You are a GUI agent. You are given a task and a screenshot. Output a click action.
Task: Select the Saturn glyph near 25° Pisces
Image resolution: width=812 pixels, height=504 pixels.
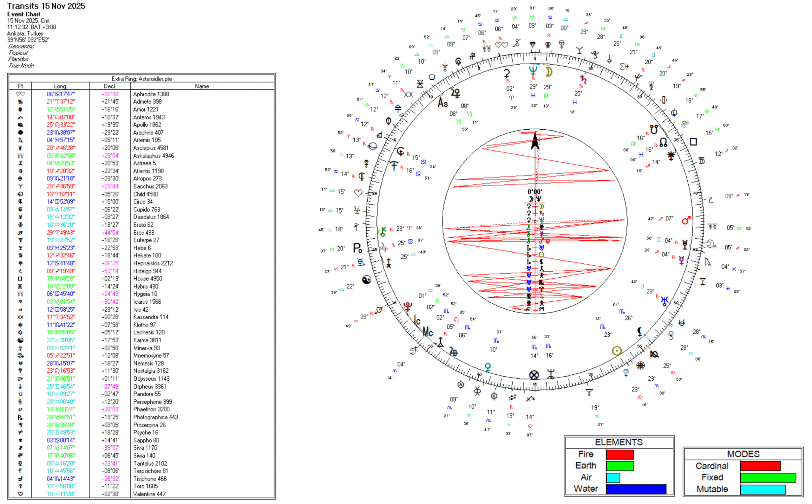(x=583, y=79)
